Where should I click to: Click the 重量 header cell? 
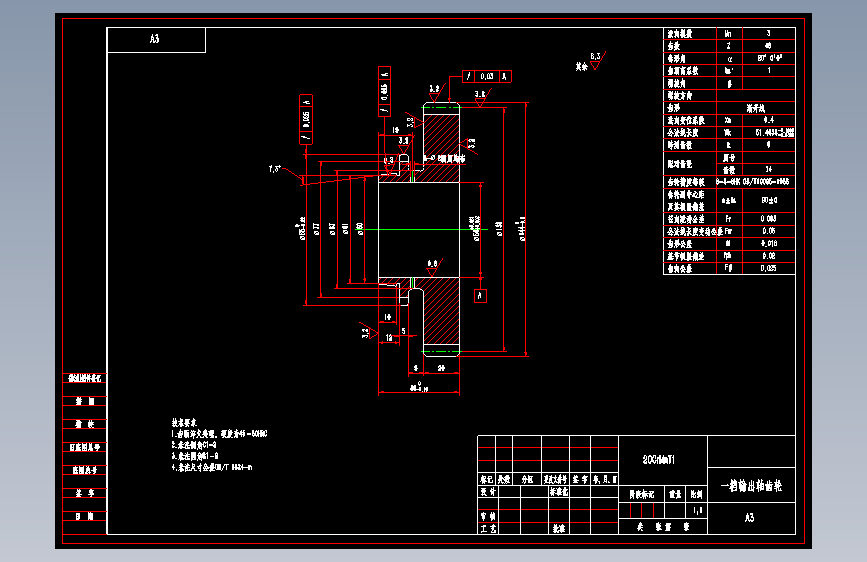pos(675,495)
